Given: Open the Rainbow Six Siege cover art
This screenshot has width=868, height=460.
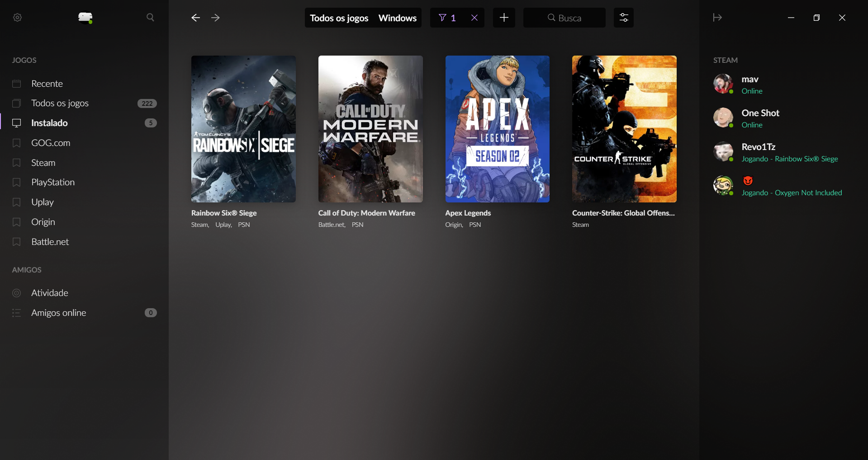Looking at the screenshot, I should [243, 129].
